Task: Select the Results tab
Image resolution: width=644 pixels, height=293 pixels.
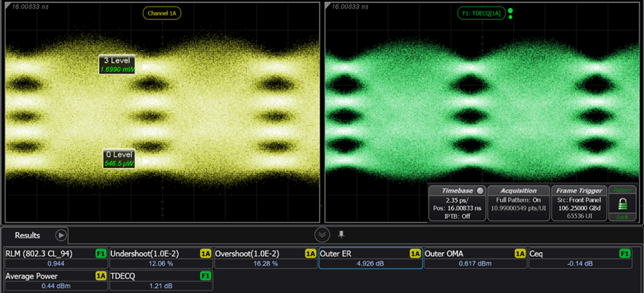Action: [28, 236]
